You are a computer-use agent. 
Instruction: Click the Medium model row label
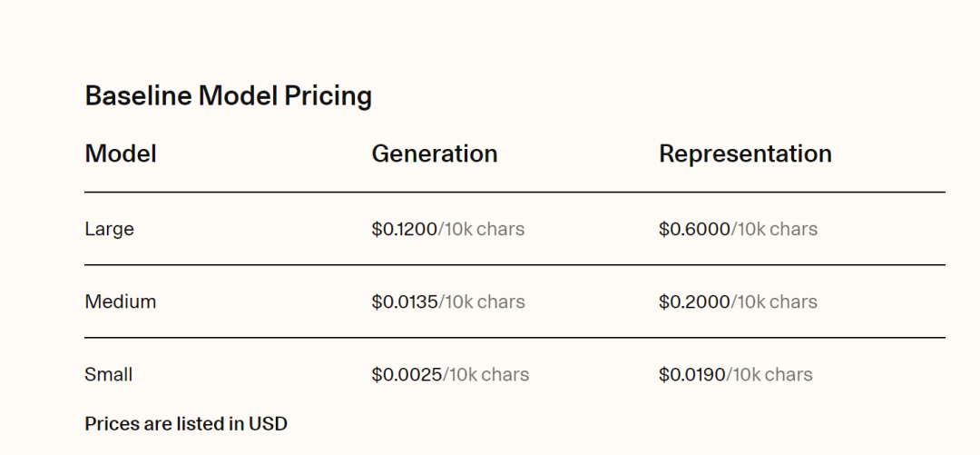tap(120, 302)
